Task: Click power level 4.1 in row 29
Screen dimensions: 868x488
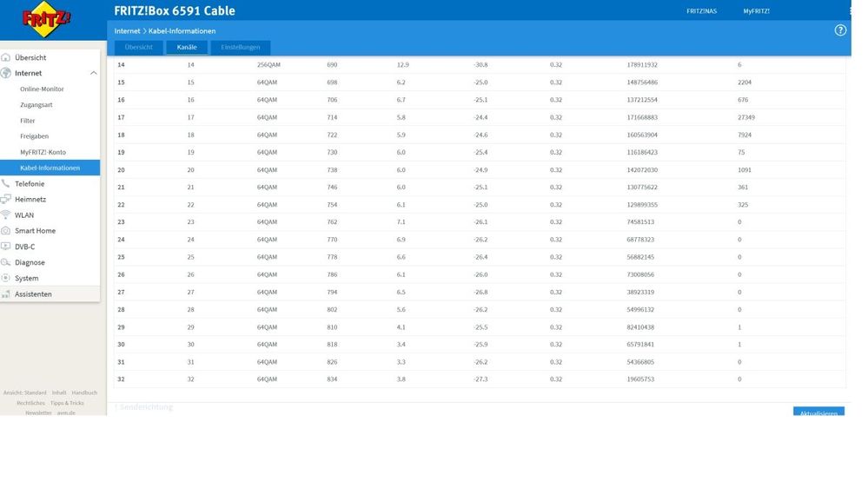Action: pos(401,327)
